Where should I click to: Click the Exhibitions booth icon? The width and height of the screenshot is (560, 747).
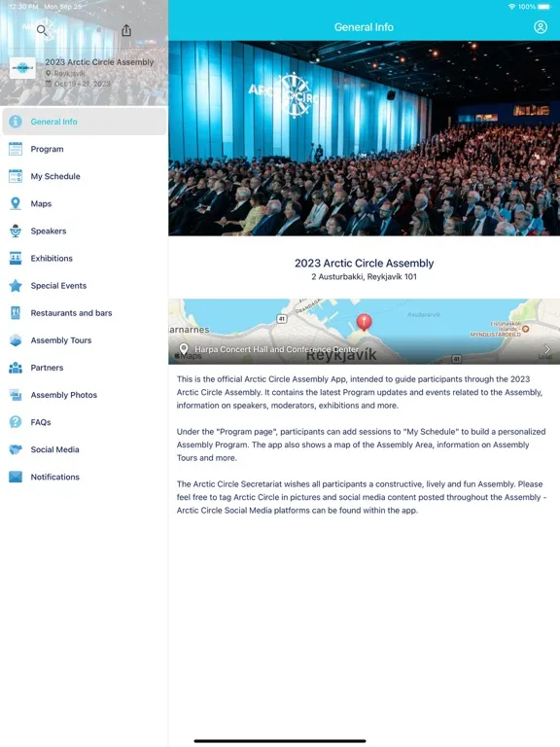[16, 258]
